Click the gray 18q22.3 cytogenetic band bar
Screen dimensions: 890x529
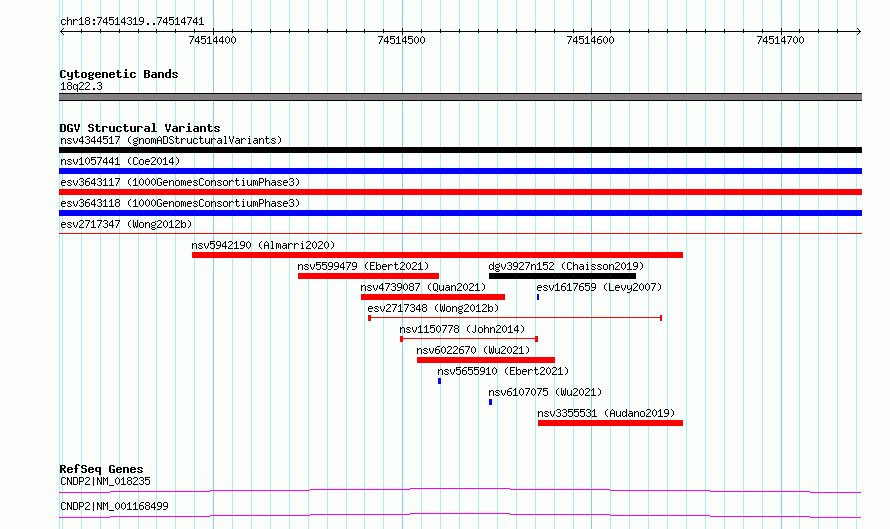tap(460, 97)
